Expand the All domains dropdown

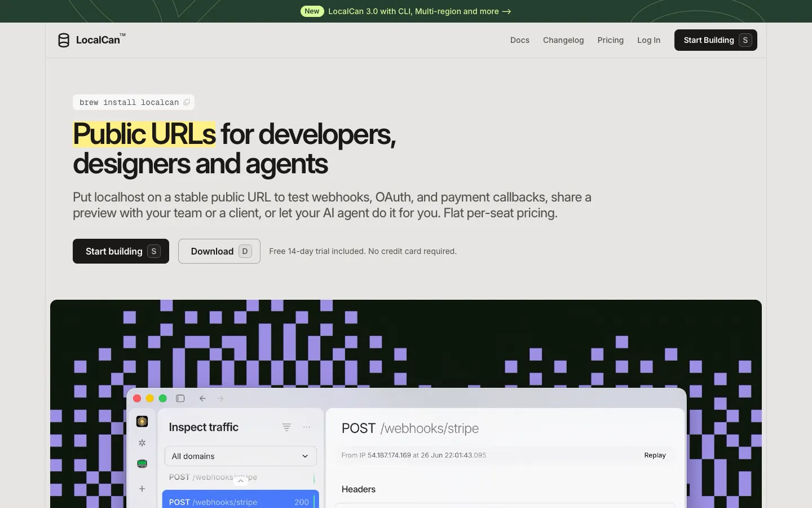pos(241,456)
